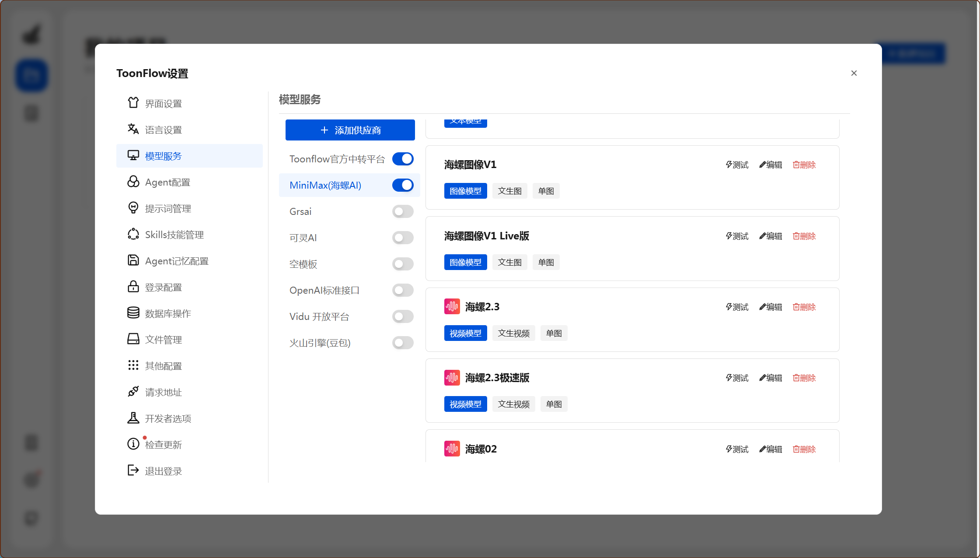
Task: Click the 添加供应商 button
Action: (350, 130)
